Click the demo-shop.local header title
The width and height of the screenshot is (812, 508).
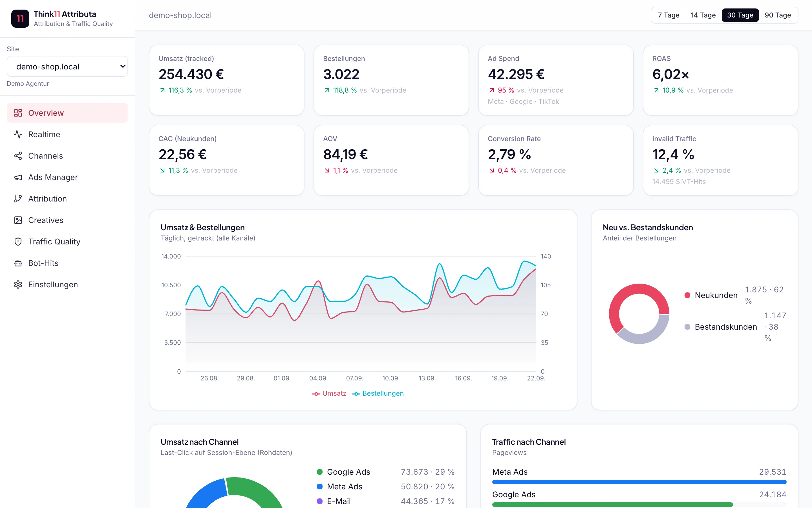point(180,16)
